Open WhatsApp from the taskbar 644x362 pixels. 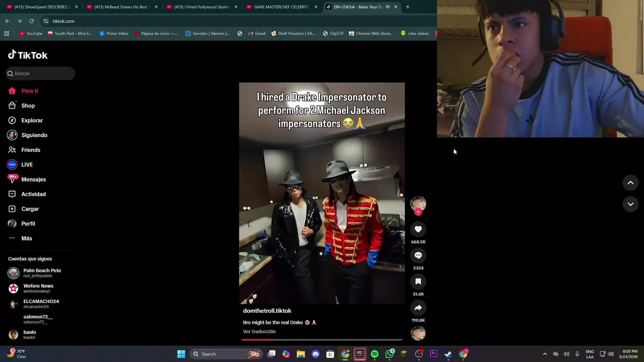389,354
